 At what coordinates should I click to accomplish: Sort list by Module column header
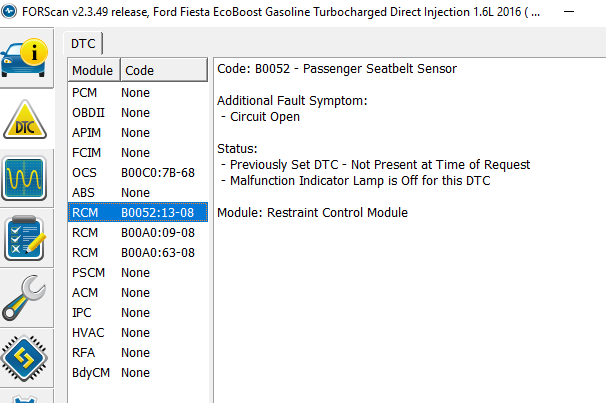(93, 71)
